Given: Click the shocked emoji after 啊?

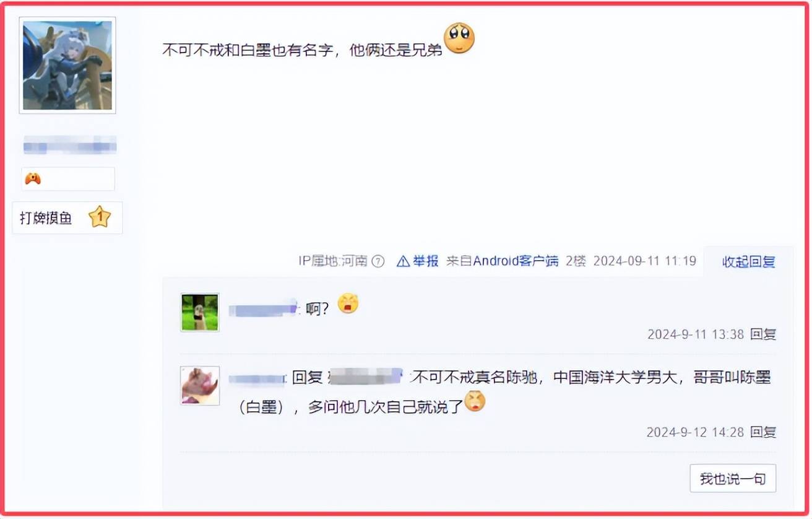Looking at the screenshot, I should coord(348,304).
